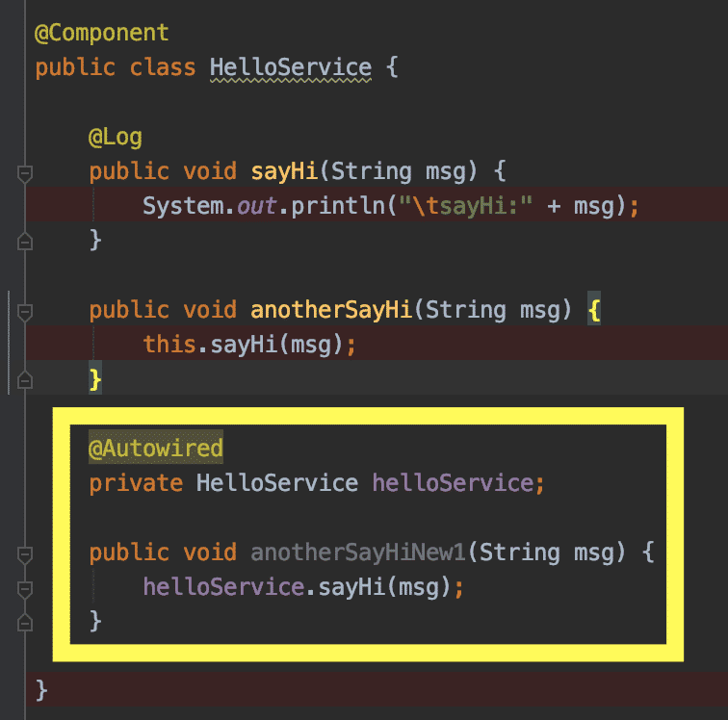The width and height of the screenshot is (728, 720).
Task: Collapse the anotherSayHiNew1 method via gutter marker
Action: (24, 554)
